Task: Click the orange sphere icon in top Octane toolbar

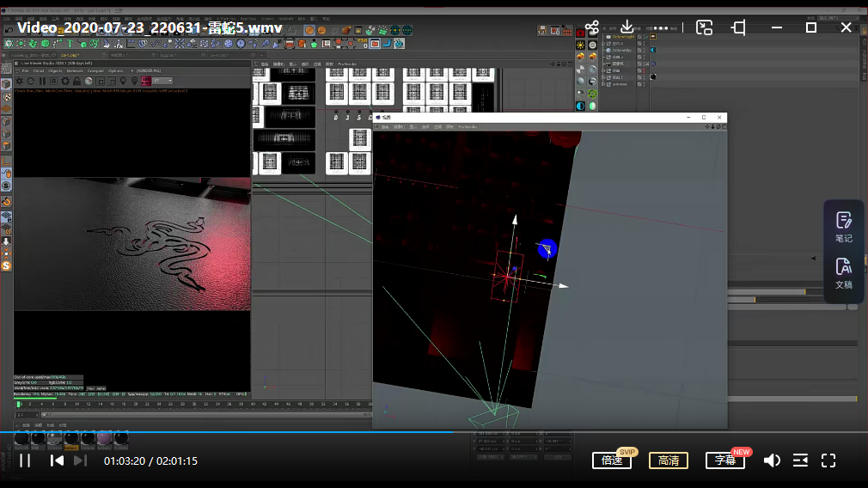Action: [309, 30]
